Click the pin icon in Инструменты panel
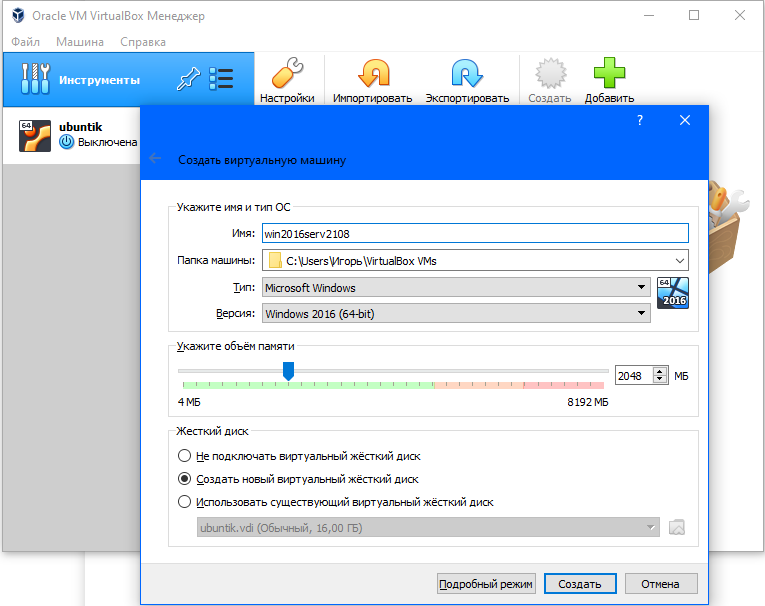765x606 pixels. [x=188, y=79]
